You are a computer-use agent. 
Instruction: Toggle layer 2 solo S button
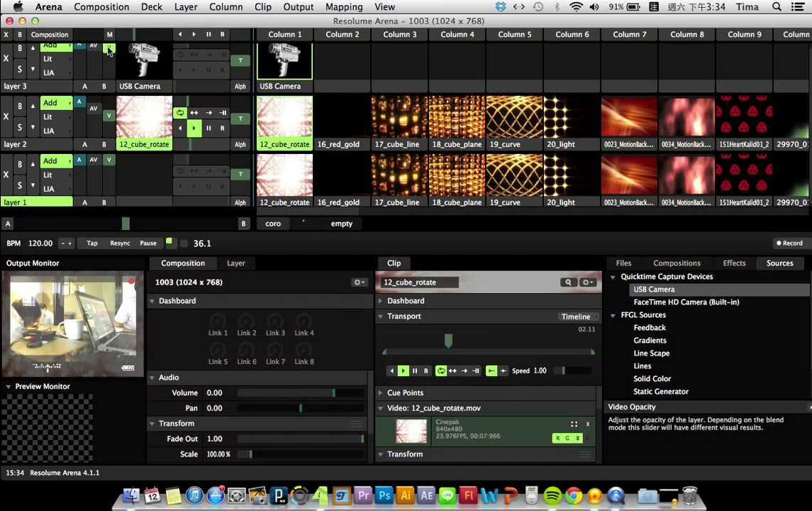coord(20,127)
